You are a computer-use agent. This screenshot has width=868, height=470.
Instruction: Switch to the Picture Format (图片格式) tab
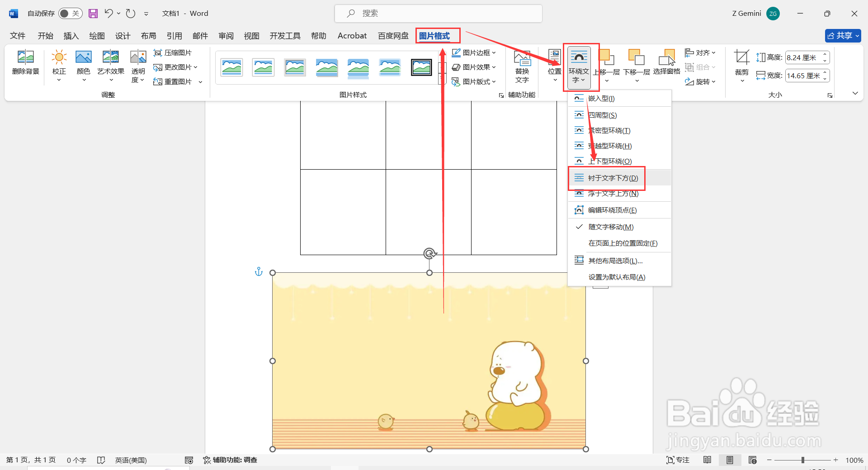[x=434, y=36]
